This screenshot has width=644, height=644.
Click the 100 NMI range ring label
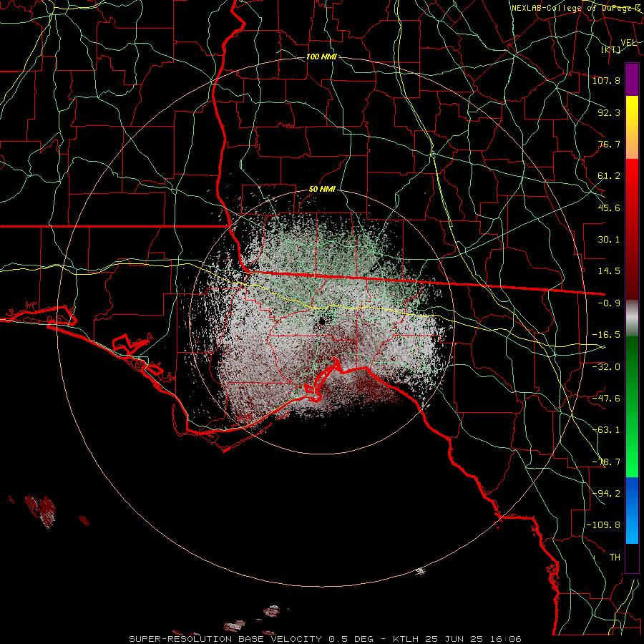321,57
